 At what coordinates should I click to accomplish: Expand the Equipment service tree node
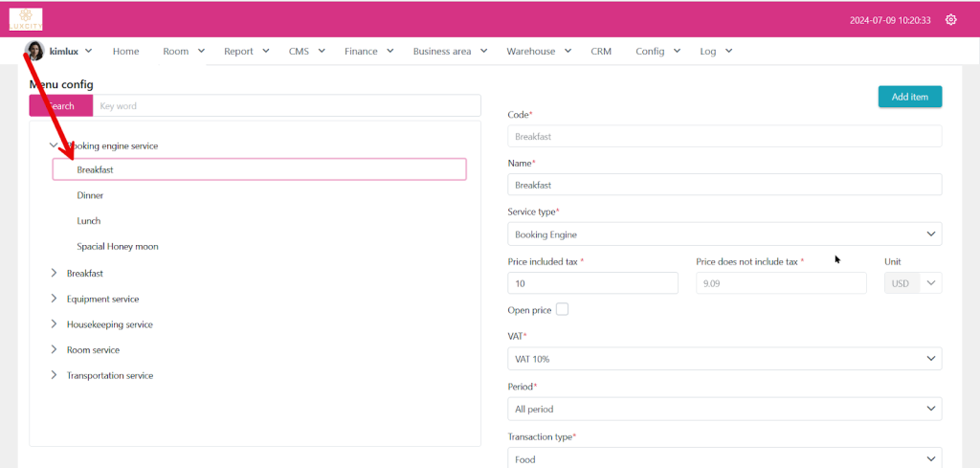coord(54,299)
